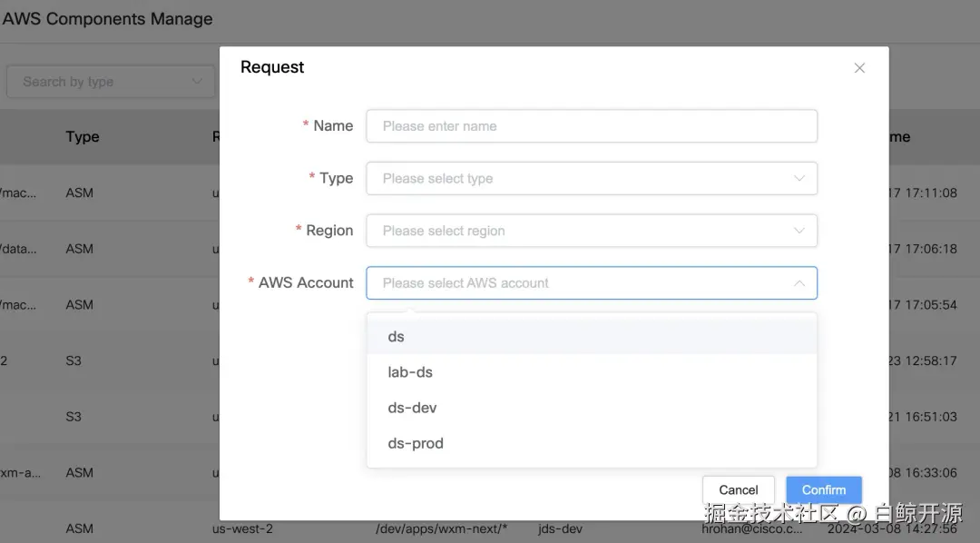Open the Region dropdown
980x543 pixels.
tap(592, 231)
